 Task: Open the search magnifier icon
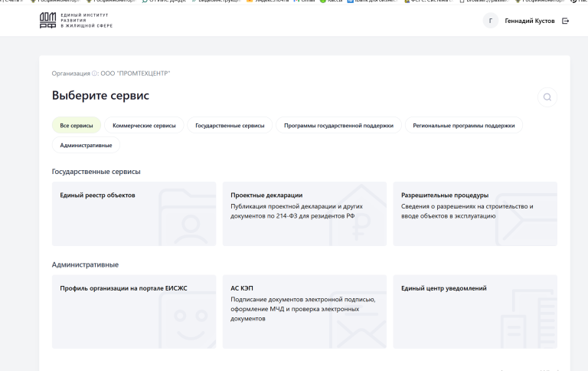tap(547, 97)
